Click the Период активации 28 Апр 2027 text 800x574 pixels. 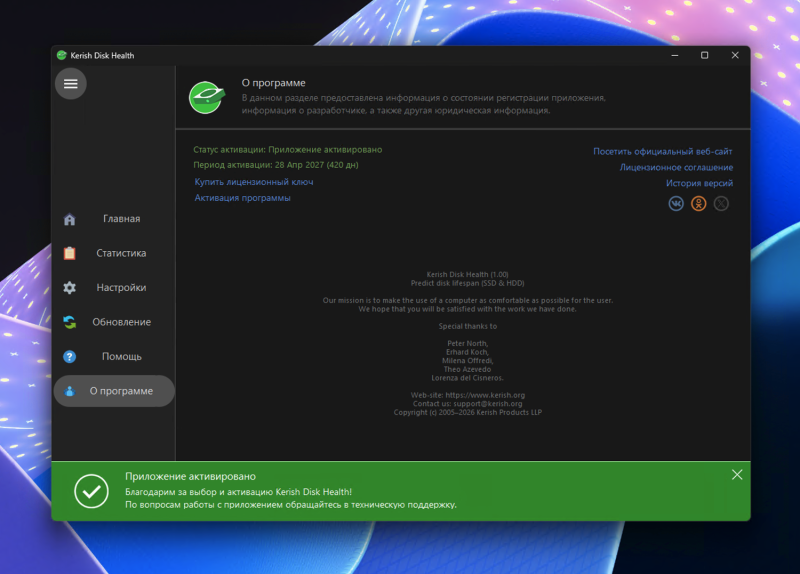[x=276, y=165]
